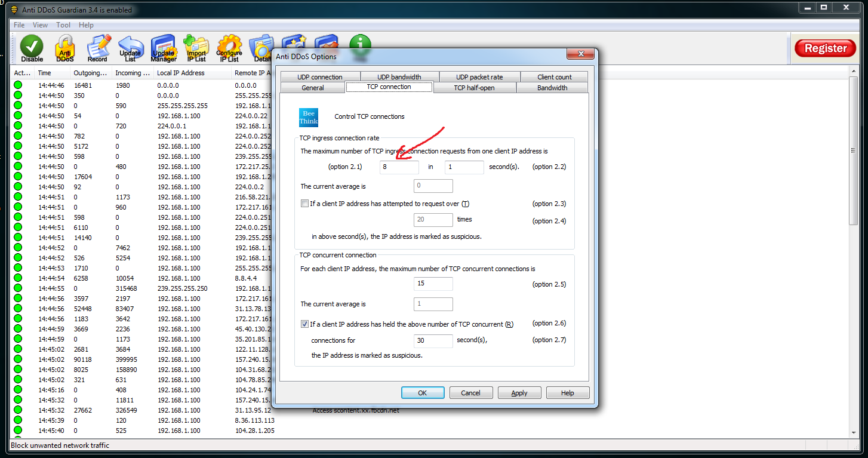Switch to the General tab
Viewport: 868px width, 458px height.
pyautogui.click(x=313, y=88)
